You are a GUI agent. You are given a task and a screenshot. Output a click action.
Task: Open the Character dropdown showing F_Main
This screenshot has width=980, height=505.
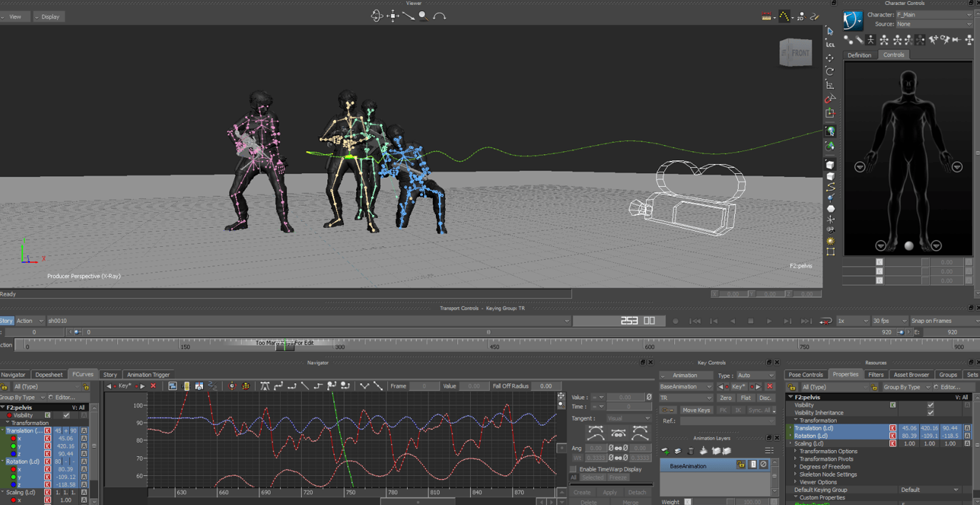(932, 15)
